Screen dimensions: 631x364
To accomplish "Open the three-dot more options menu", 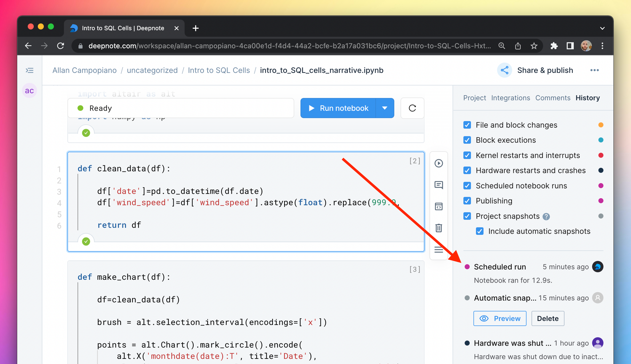I will [595, 70].
